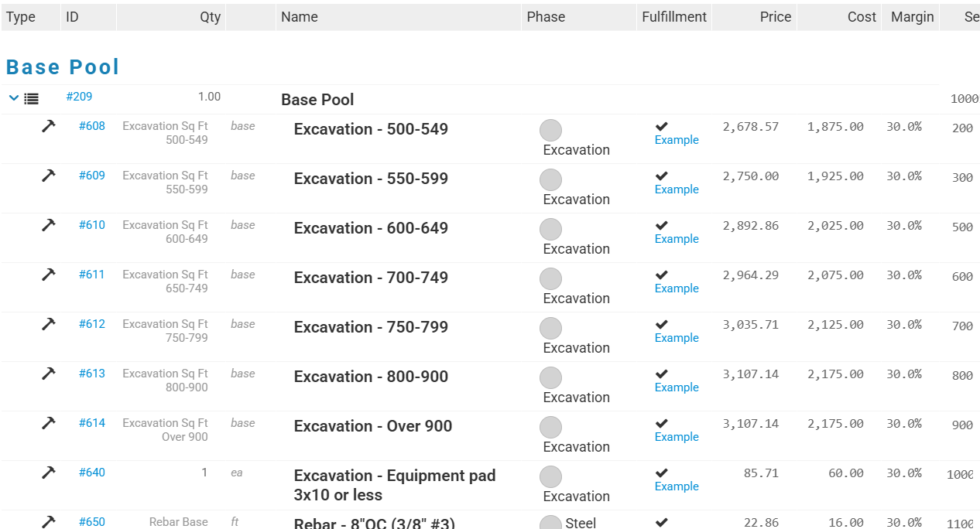Toggle phase circle for Excavation - Over 900
980x529 pixels.
click(x=550, y=427)
